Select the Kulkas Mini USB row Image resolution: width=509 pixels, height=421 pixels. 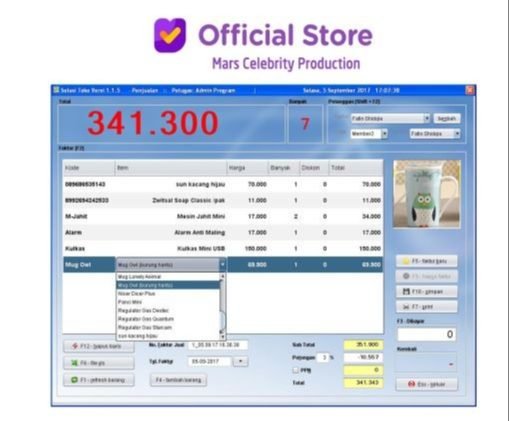tap(223, 248)
